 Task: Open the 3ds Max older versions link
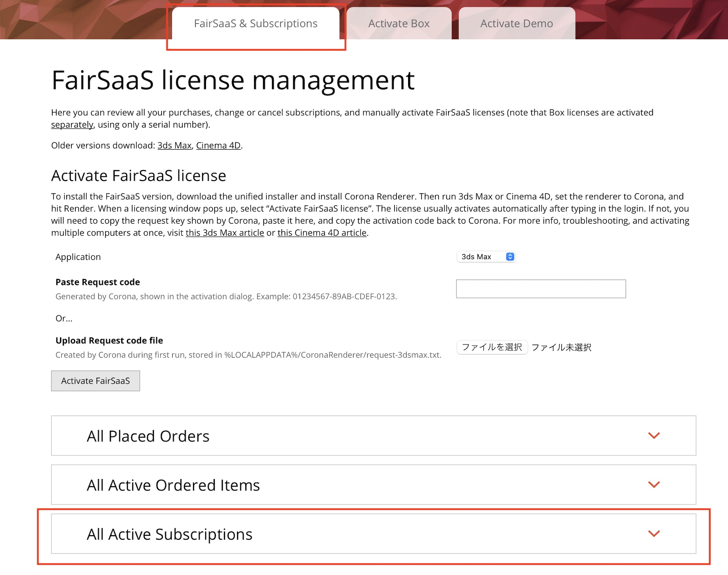pyautogui.click(x=174, y=145)
